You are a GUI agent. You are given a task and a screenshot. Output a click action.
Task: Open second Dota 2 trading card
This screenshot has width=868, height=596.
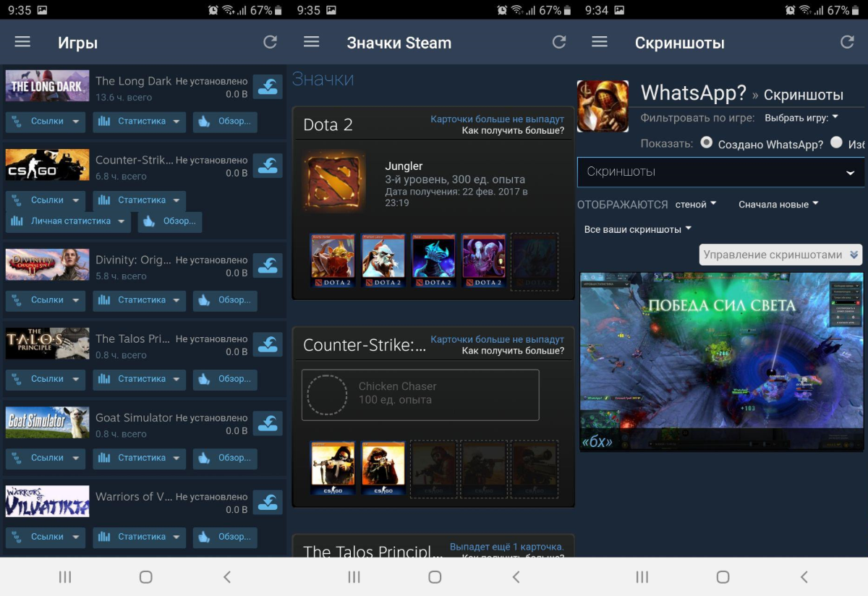(x=383, y=260)
